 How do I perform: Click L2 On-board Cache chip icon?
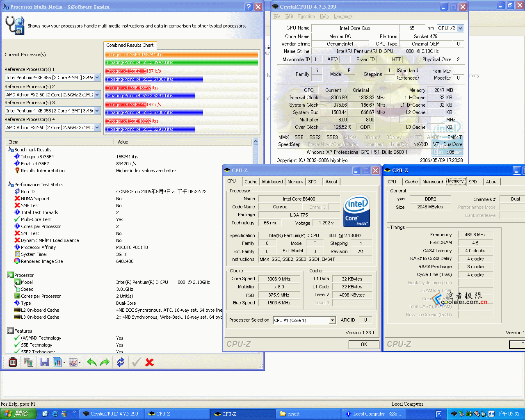[17, 310]
